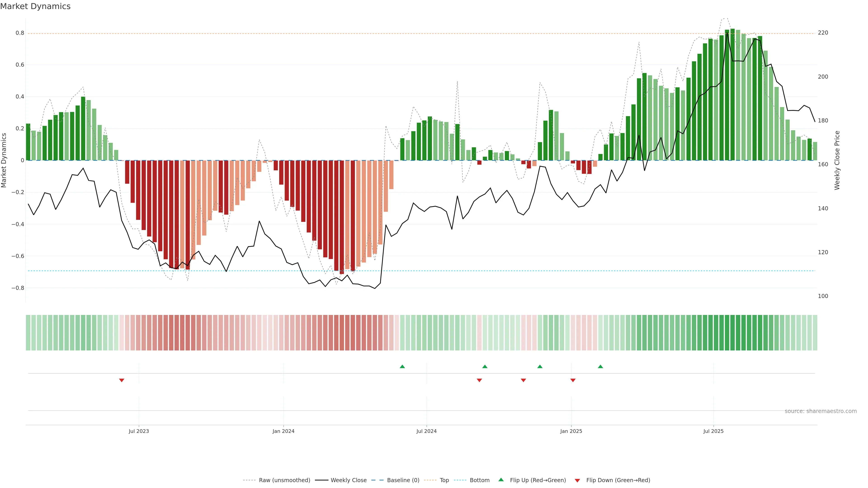Click the rightmost green flip-up triangle marker
The height and width of the screenshot is (488, 868).
click(600, 366)
